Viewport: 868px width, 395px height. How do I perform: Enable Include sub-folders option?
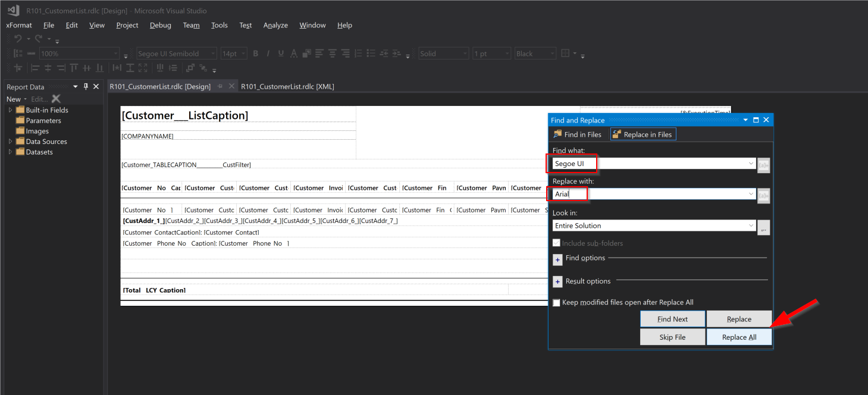[x=557, y=243]
